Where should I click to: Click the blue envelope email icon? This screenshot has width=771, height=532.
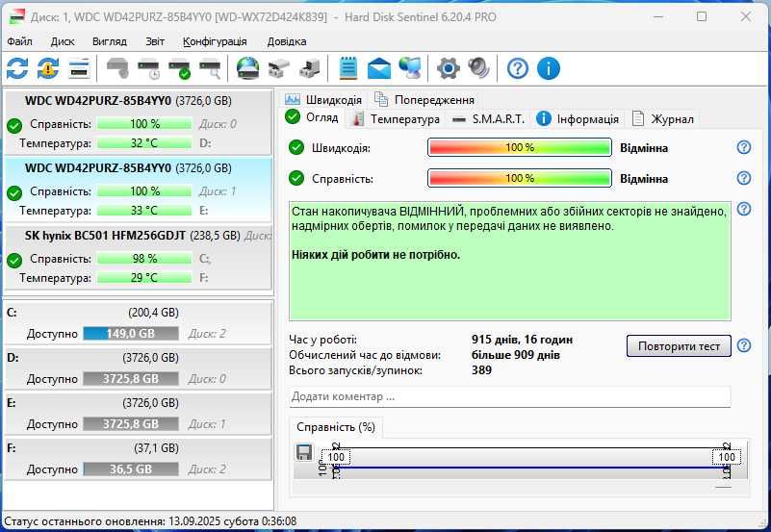pyautogui.click(x=379, y=68)
